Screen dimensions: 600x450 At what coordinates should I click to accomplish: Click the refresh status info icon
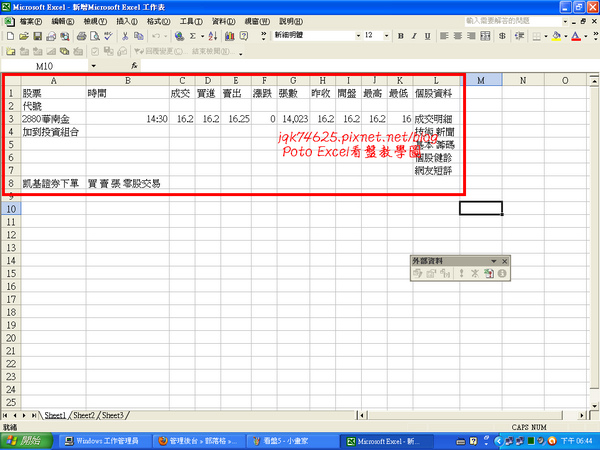pos(502,273)
